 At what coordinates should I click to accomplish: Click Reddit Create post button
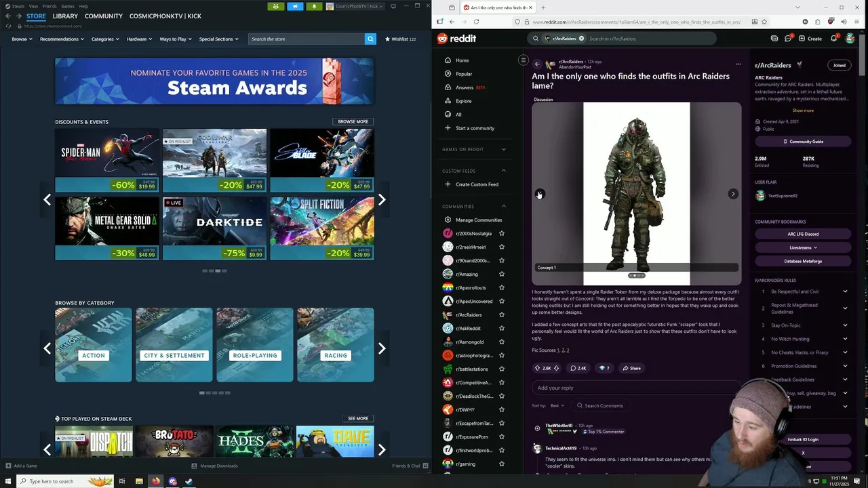(810, 39)
